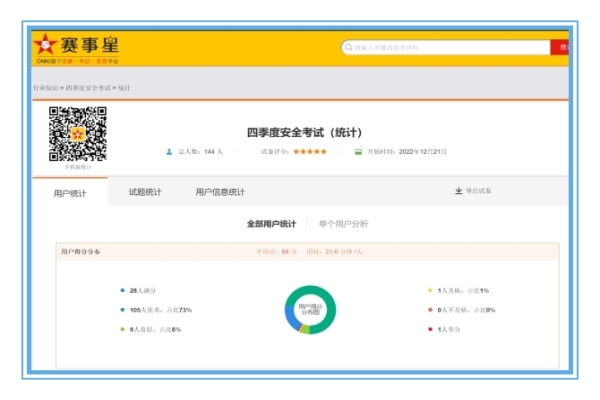Click the start time calendar icon
This screenshot has width=600, height=400.
(x=359, y=152)
